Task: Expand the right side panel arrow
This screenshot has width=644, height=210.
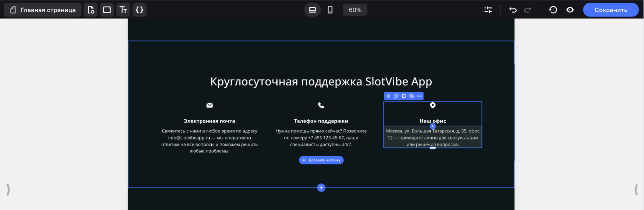Action: [636, 190]
